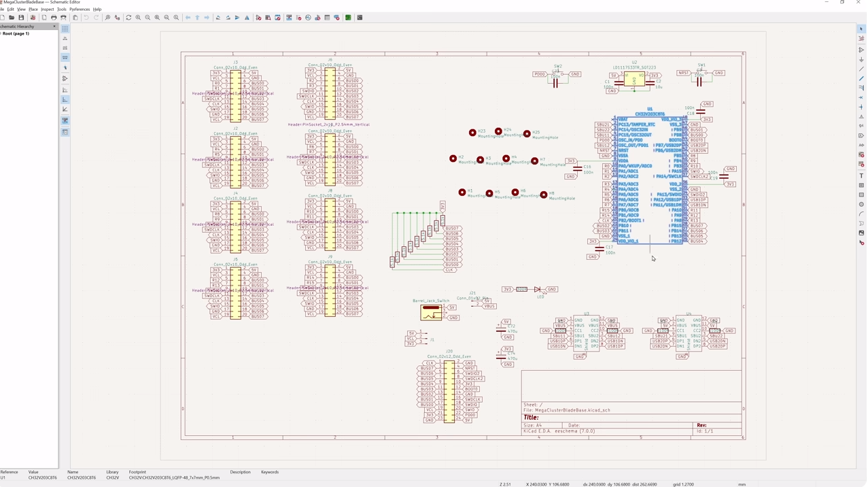Click the Find search icon
This screenshot has width=868, height=487.
107,18
